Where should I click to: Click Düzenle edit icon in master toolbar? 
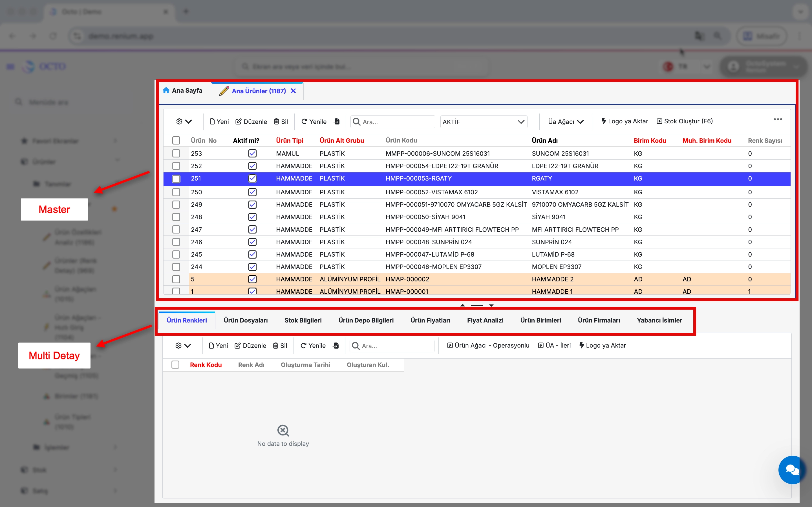click(x=238, y=121)
